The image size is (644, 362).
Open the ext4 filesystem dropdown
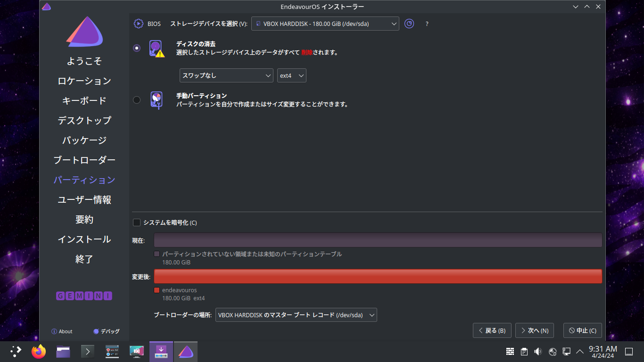coord(292,75)
